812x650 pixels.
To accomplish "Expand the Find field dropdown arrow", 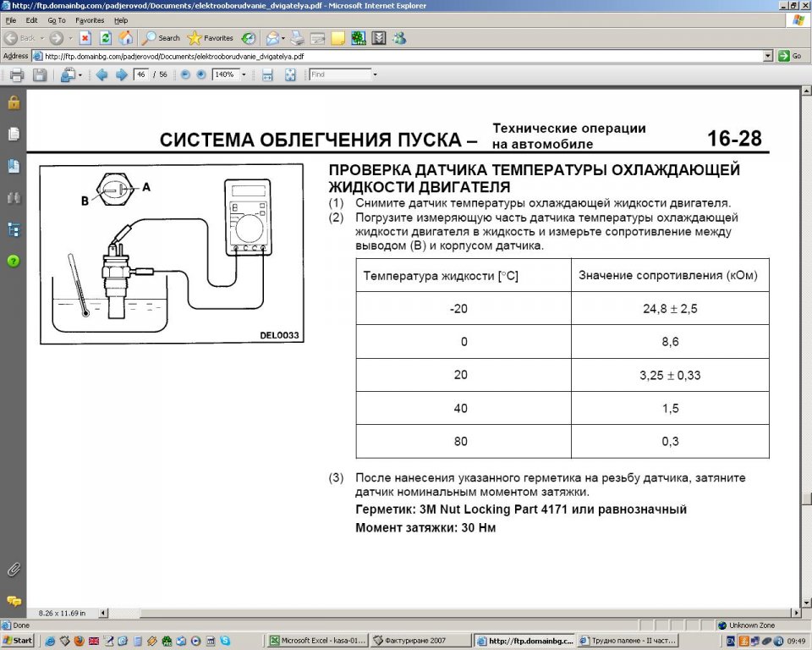I will [x=375, y=74].
